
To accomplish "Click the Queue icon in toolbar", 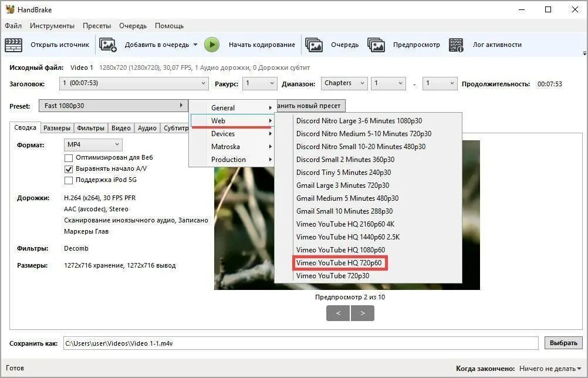I will pos(314,45).
